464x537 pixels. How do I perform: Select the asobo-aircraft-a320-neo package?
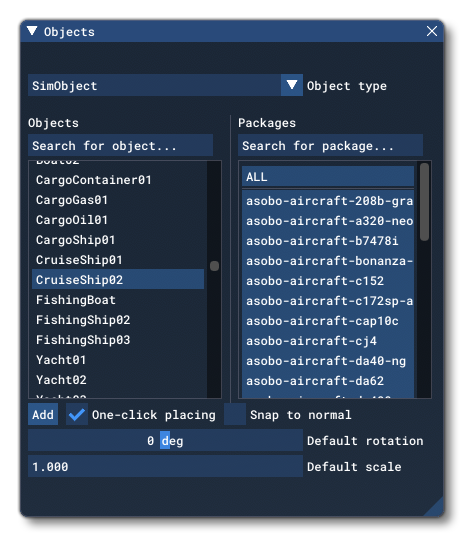[x=328, y=221]
